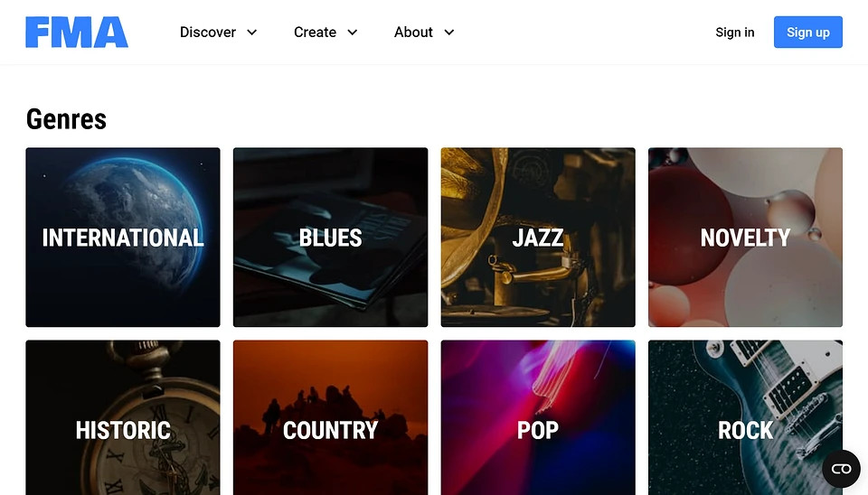The height and width of the screenshot is (495, 868).
Task: Open the accessibility widget icon
Action: click(841, 469)
